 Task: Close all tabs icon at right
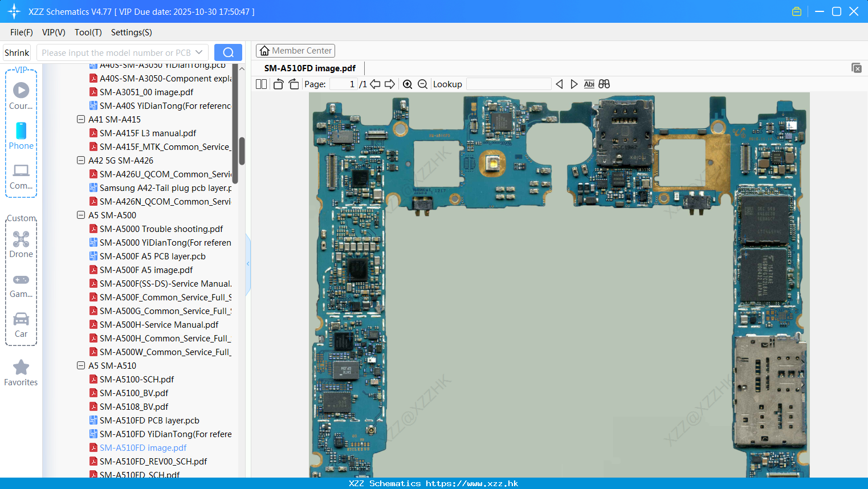856,68
